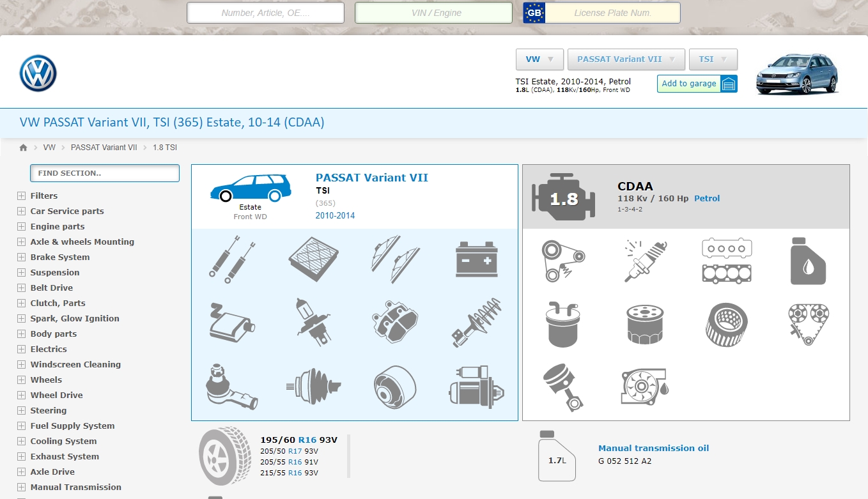Screen dimensions: 868x499
Task: Click the blue Passat car thumbnail
Action: [797, 73]
